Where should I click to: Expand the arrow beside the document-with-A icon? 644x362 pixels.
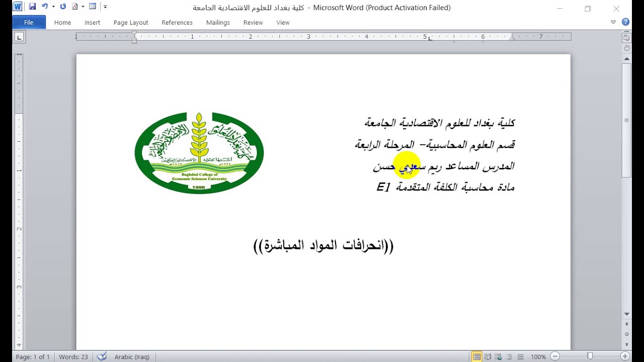tap(83, 7)
